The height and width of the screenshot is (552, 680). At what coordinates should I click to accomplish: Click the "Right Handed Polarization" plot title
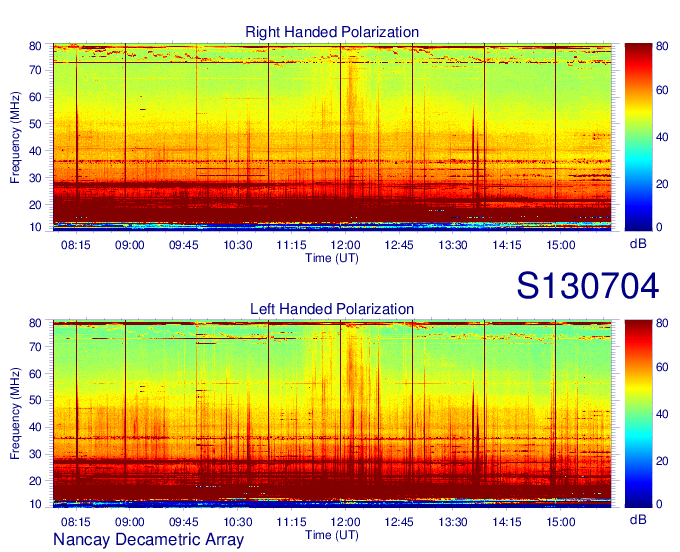pyautogui.click(x=332, y=32)
